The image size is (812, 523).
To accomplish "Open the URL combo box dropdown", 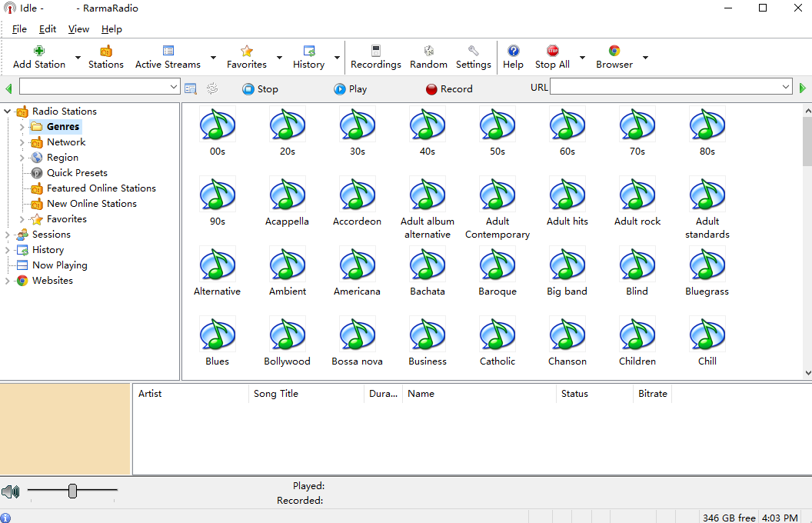I will tap(785, 88).
